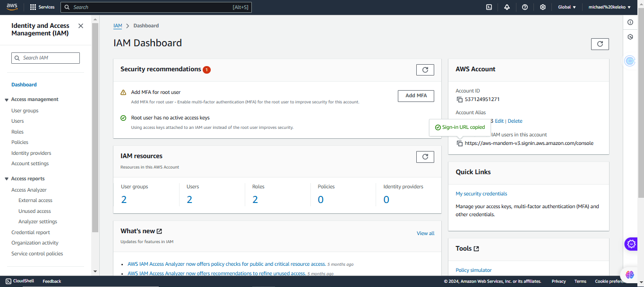The height and width of the screenshot is (287, 644).
Task: Delete the account alias
Action: [515, 121]
